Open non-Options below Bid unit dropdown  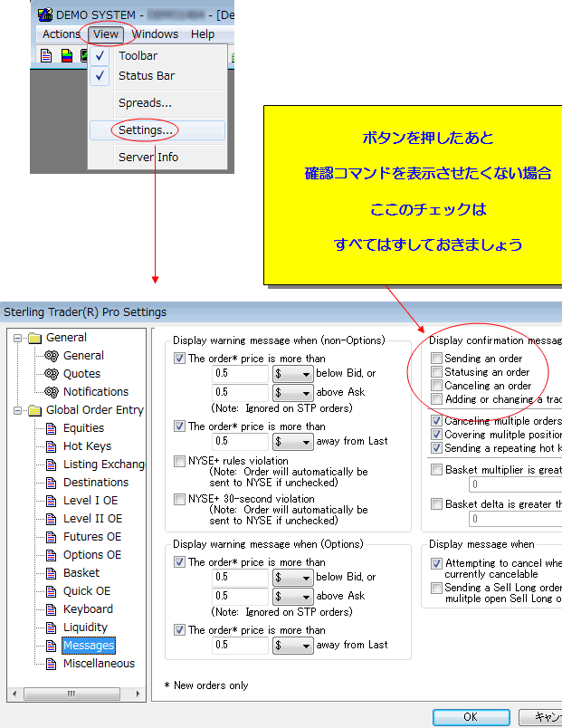[x=293, y=373]
